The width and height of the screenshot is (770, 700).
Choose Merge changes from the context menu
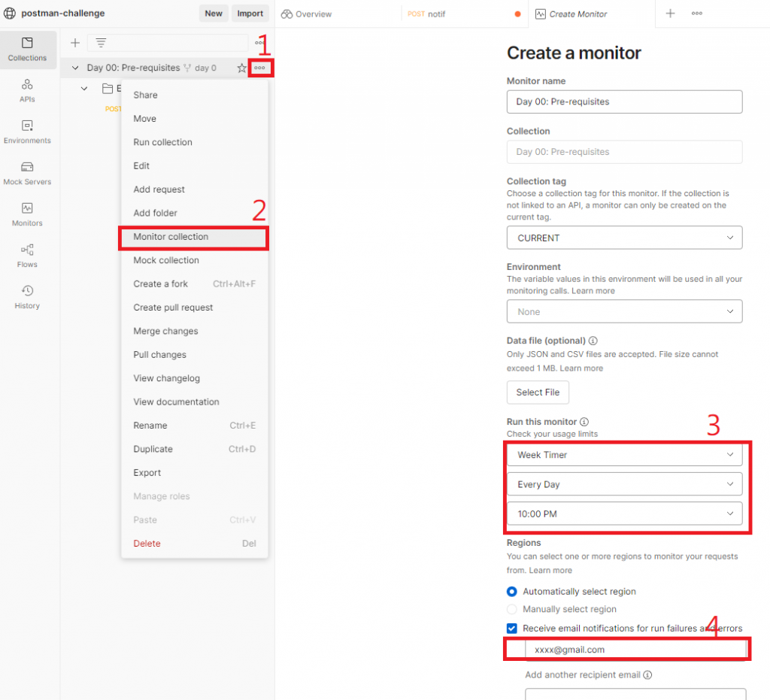195,331
